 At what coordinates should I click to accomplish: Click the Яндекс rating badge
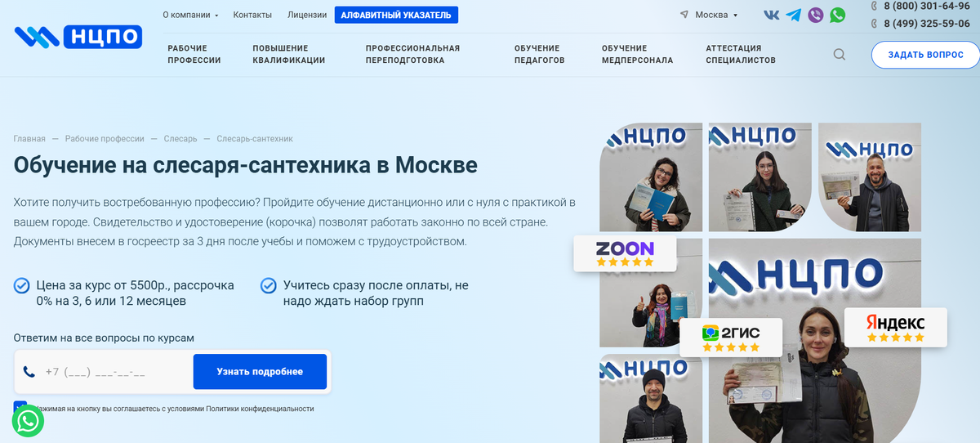tap(896, 326)
